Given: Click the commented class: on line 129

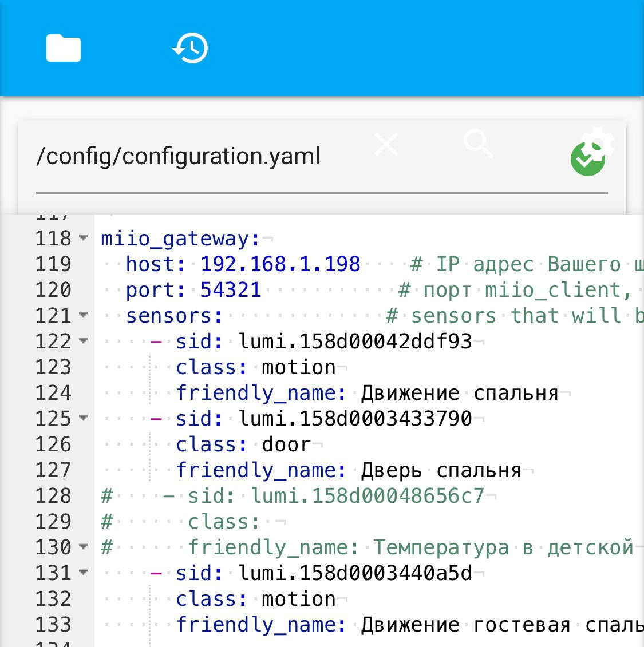Looking at the screenshot, I should [x=224, y=522].
